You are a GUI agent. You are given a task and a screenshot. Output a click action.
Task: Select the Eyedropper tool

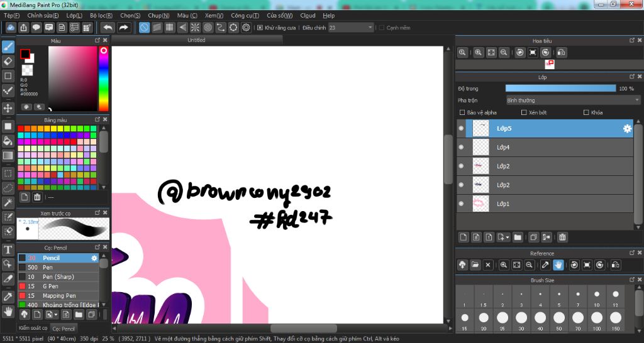coord(8,297)
